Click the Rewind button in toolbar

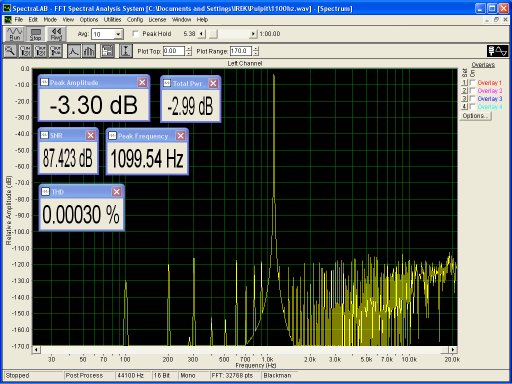point(56,34)
